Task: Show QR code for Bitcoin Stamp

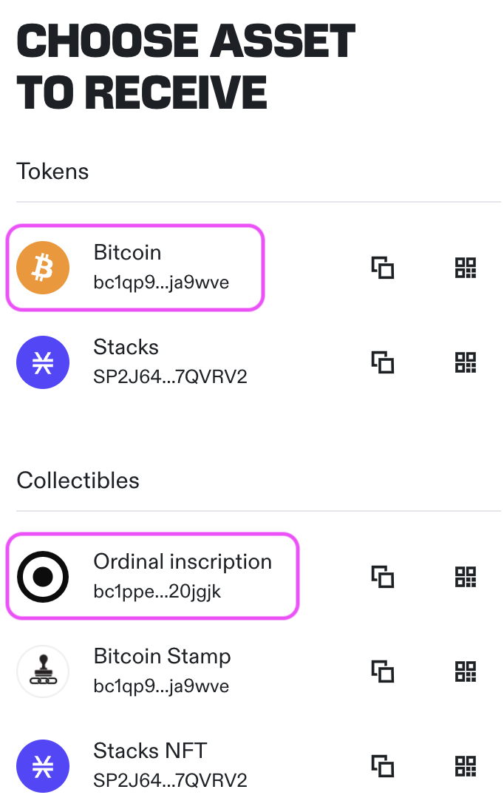Action: [465, 671]
